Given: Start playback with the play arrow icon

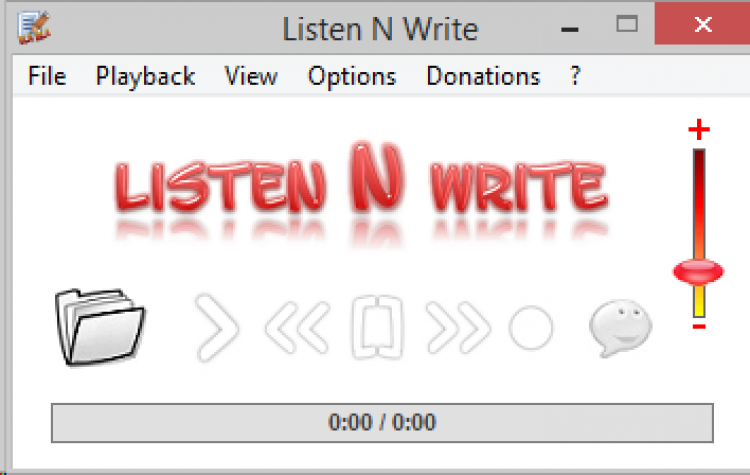Looking at the screenshot, I should click(217, 328).
